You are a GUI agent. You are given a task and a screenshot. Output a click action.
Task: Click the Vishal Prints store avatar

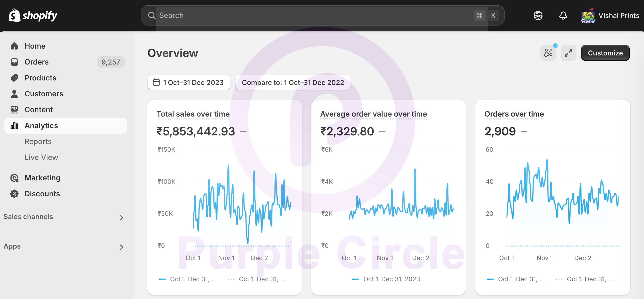pos(588,15)
